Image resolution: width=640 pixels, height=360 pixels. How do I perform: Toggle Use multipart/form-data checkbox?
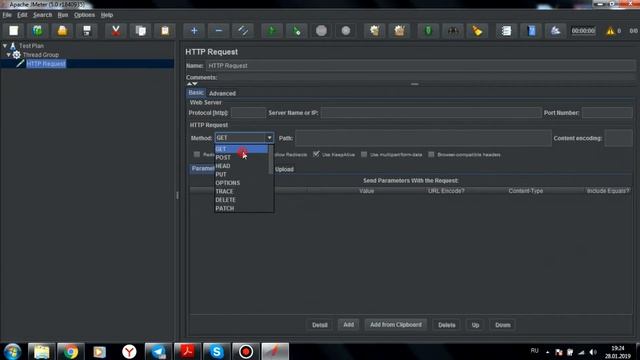[364, 154]
